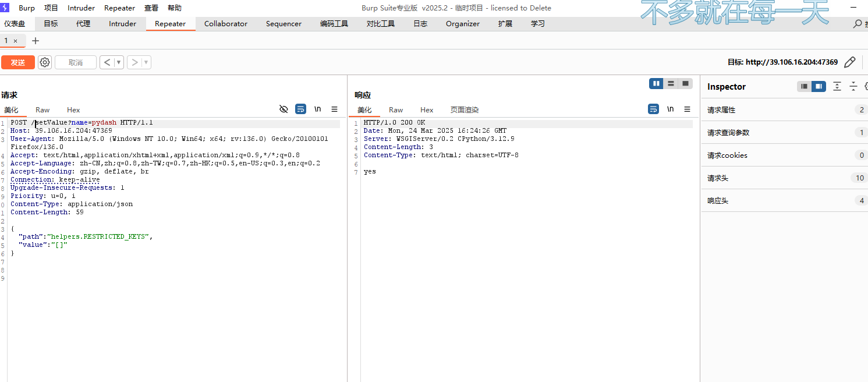Screen dimensions: 868x382
Task: Open the 查看 menu
Action: click(x=151, y=8)
